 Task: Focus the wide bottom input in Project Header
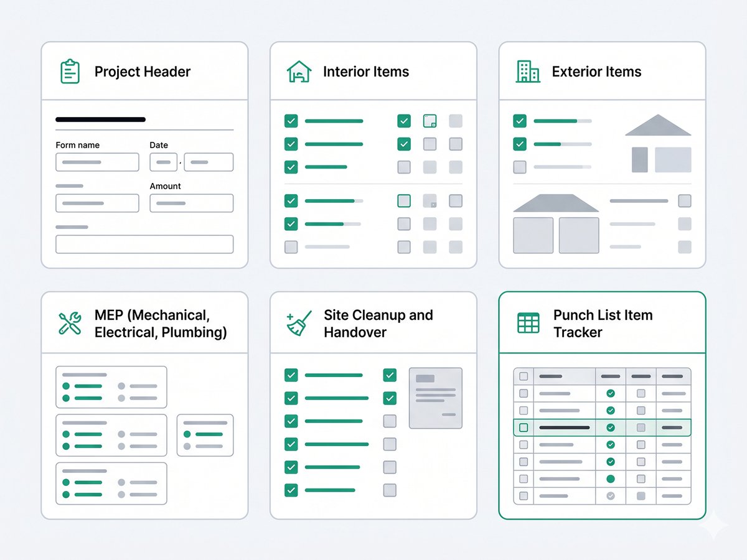pyautogui.click(x=144, y=244)
